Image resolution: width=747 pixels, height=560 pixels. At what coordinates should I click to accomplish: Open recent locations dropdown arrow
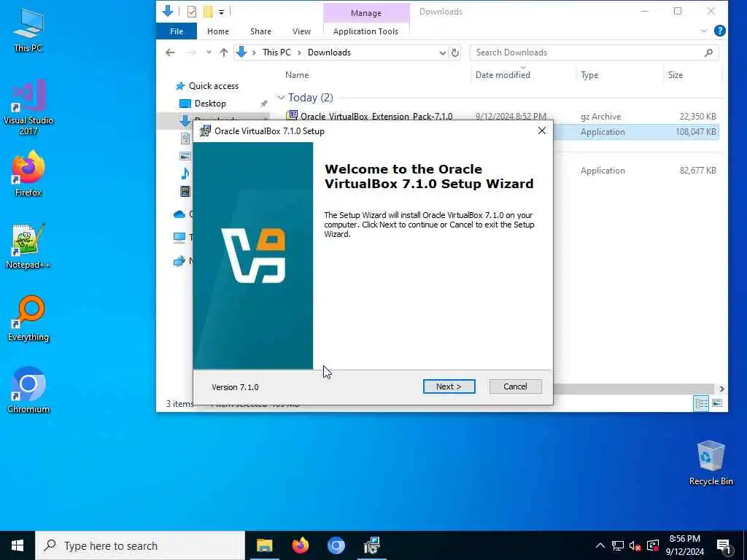(209, 52)
